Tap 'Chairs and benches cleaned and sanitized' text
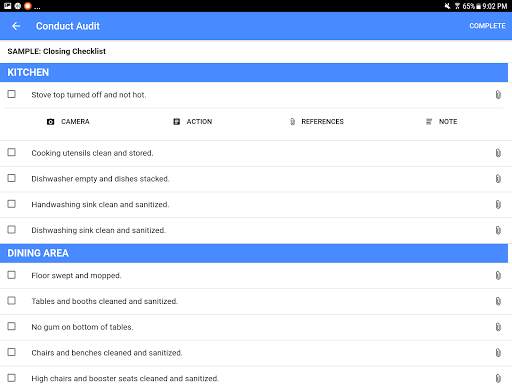This screenshot has height=384, width=512. (107, 353)
